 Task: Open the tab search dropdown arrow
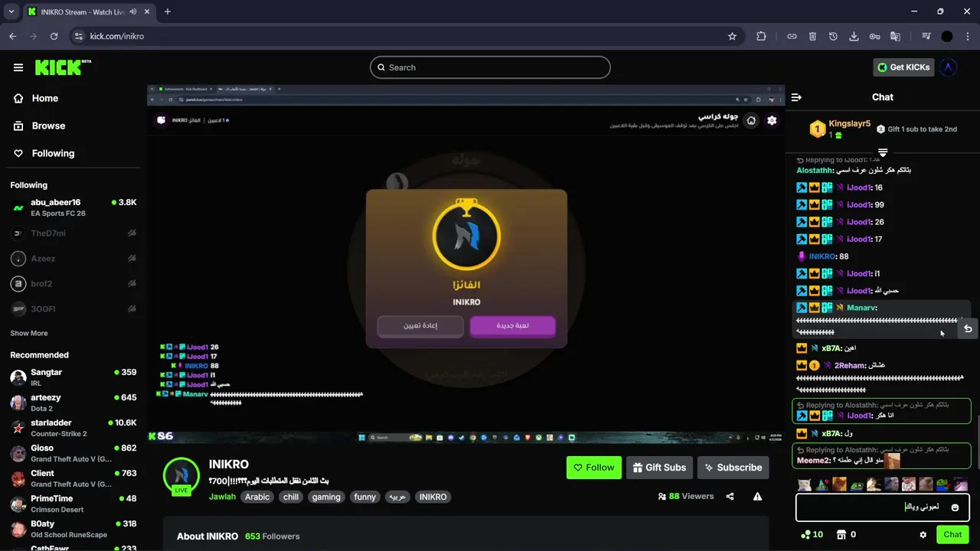(x=11, y=11)
